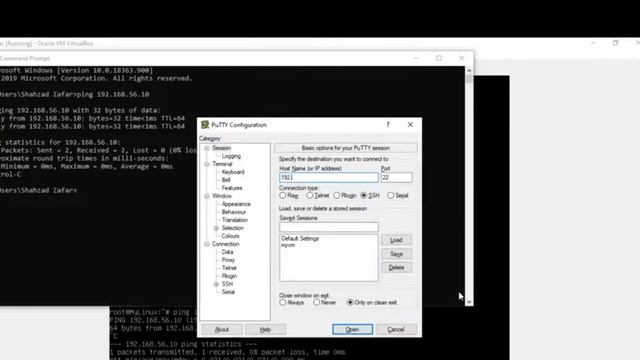Open the Features category
The width and height of the screenshot is (640, 360).
[232, 188]
